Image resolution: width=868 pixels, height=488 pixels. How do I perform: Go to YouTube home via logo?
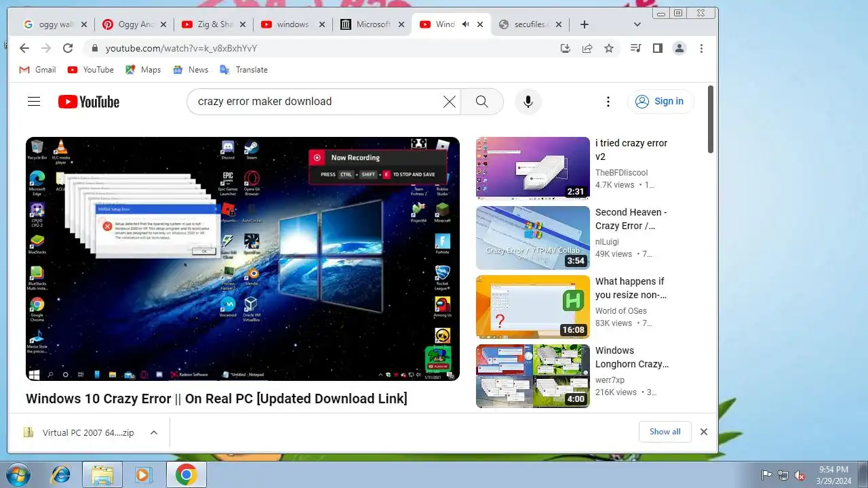point(88,102)
